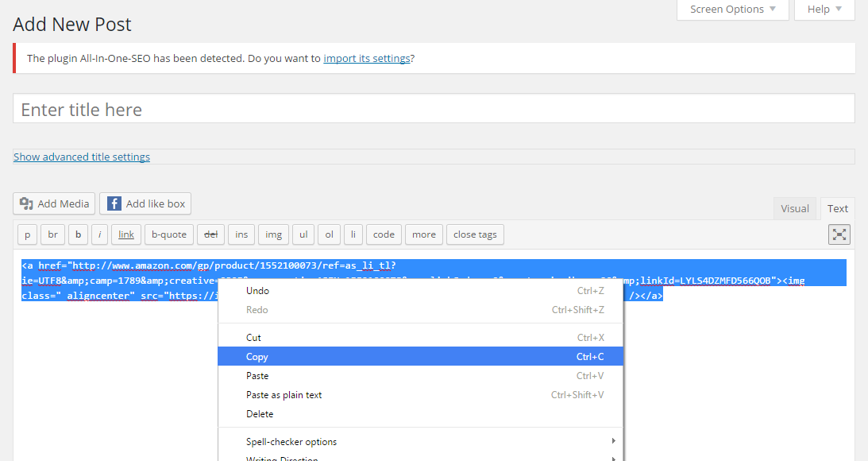The image size is (868, 461).
Task: Expand the Help panel
Action: pos(824,10)
